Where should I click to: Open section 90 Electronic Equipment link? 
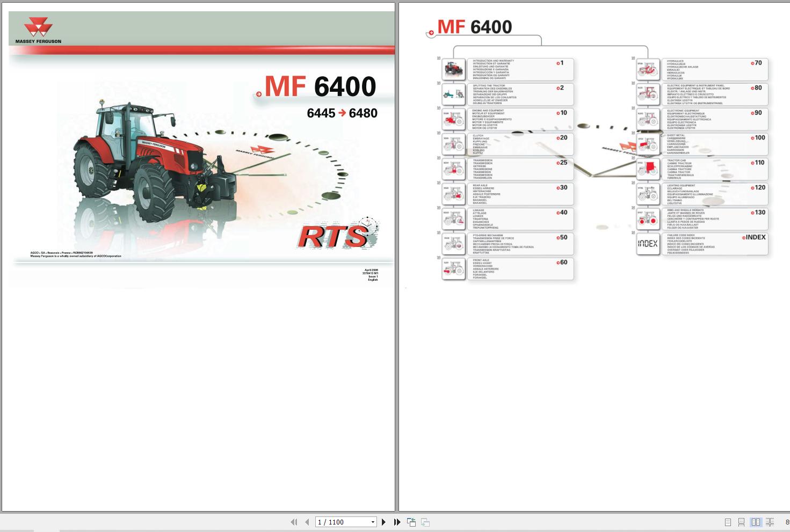point(715,119)
